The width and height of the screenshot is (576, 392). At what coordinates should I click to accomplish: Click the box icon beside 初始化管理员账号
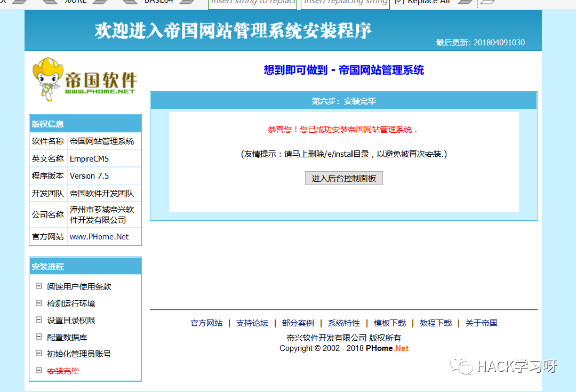tap(38, 354)
